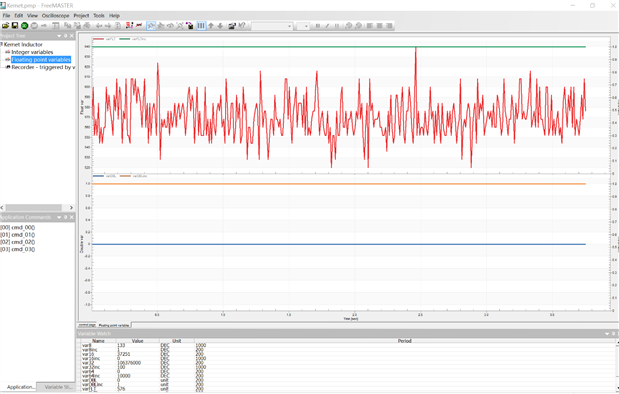
Task: Click the gray stop-sign toolbar icon
Action: pos(34,26)
